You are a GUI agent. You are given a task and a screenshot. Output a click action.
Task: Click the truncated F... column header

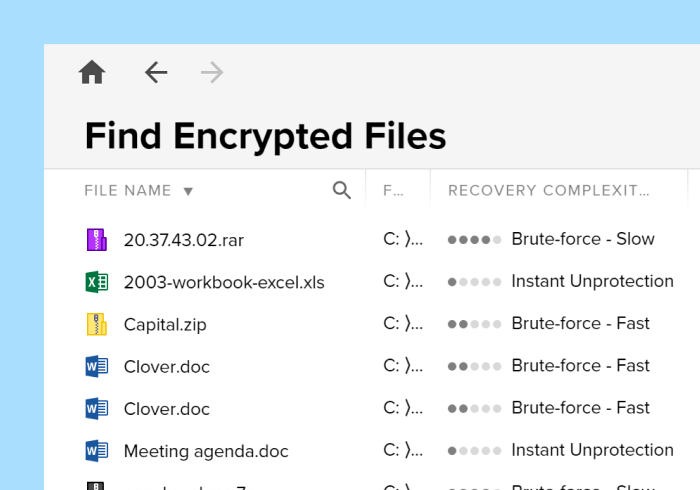tap(393, 191)
